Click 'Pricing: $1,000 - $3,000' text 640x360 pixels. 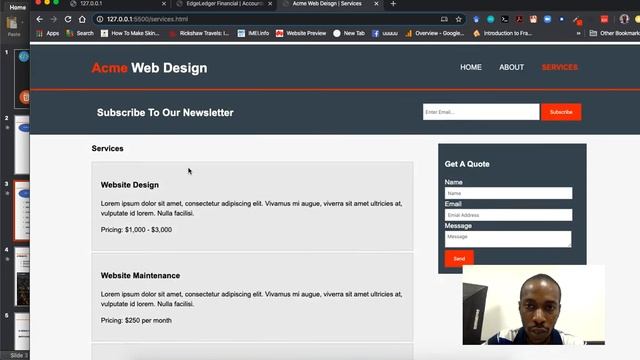coord(136,230)
